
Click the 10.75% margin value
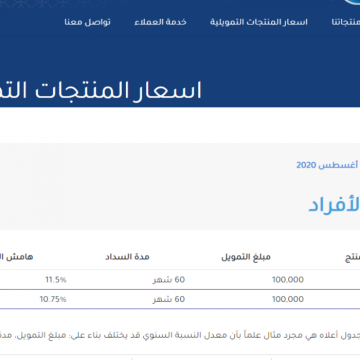(53, 299)
